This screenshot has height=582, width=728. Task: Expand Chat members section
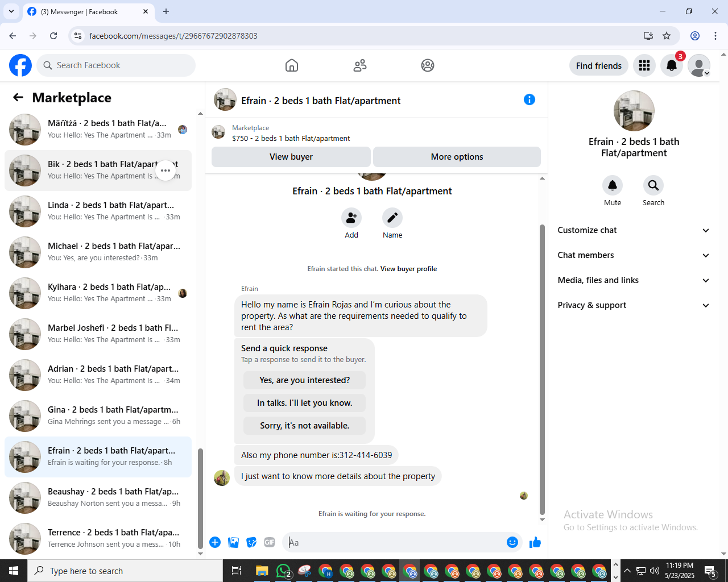634,255
